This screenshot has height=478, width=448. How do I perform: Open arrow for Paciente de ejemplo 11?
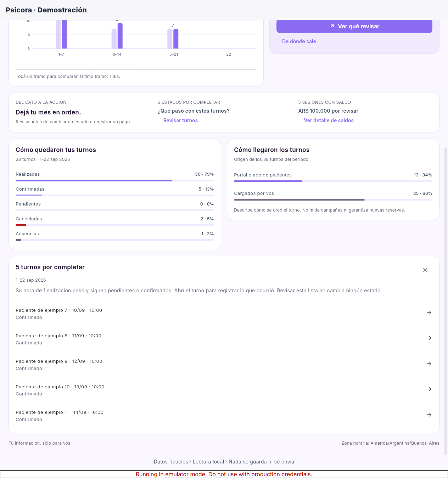coord(429,415)
